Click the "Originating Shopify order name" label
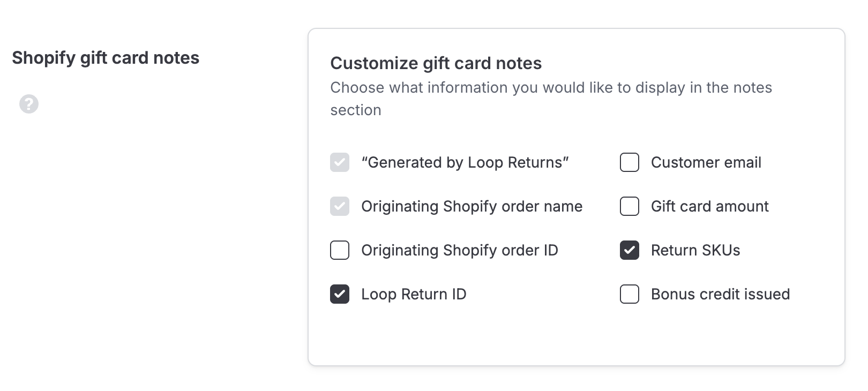Screen dimensions: 868x391 coord(472,206)
